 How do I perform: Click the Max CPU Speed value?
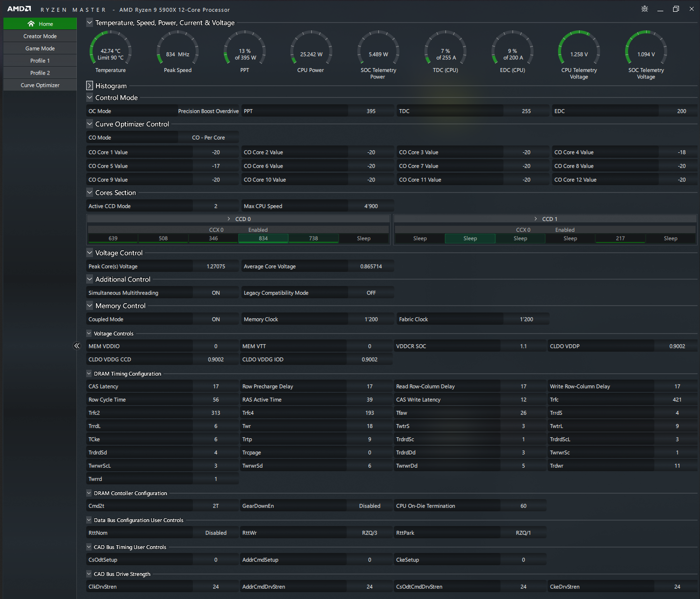tap(371, 206)
